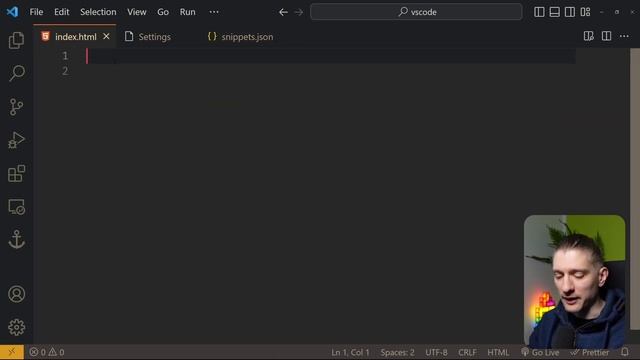Go back with the left arrow
Viewport: 640px width, 360px height.
(283, 12)
